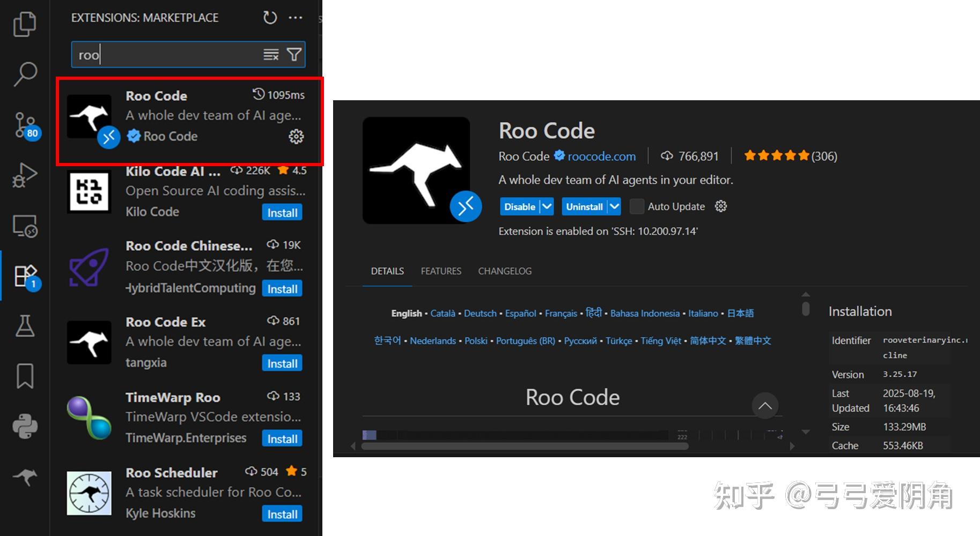Screen dimensions: 980x536
Task: Open the Explorer view in activity bar
Action: point(25,24)
